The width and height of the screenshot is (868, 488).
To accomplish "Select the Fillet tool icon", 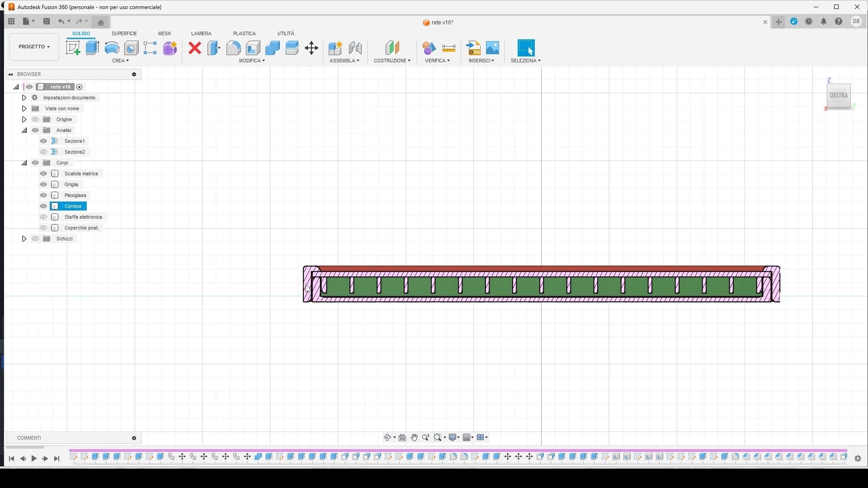I will tap(233, 48).
